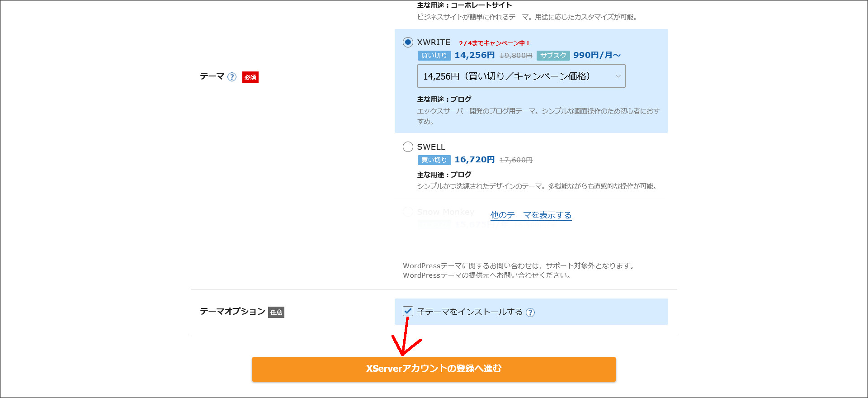Click the 買い切り badge under XWRITE
Screen dimensions: 868x398
coord(434,56)
